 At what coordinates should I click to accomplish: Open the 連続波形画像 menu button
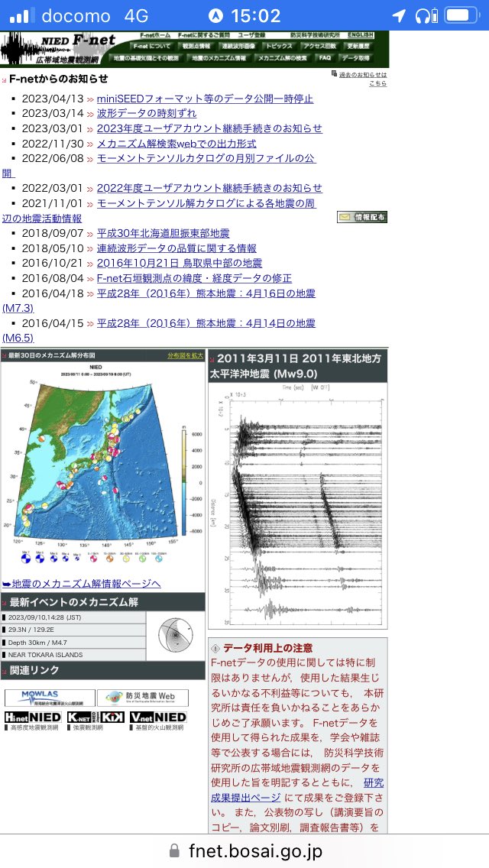tap(239, 47)
